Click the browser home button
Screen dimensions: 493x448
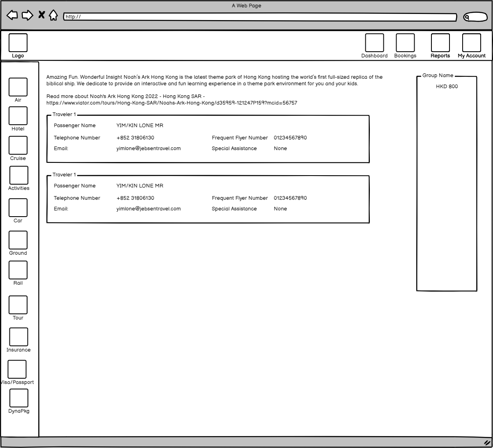coord(53,16)
